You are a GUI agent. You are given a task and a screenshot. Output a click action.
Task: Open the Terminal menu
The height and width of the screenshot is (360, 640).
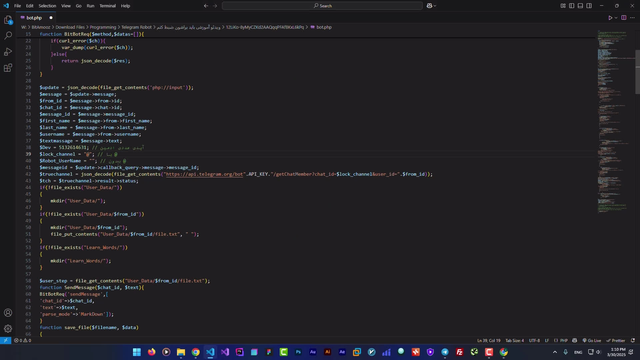[107, 6]
